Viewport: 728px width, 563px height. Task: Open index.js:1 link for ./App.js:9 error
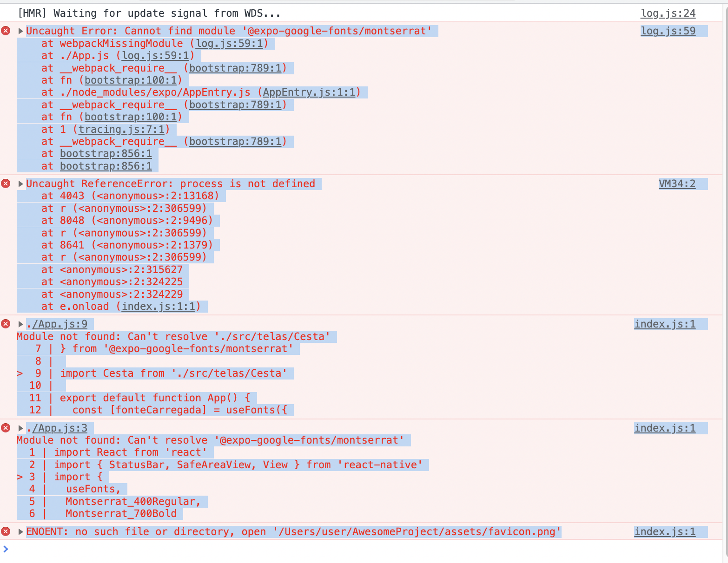[665, 324]
